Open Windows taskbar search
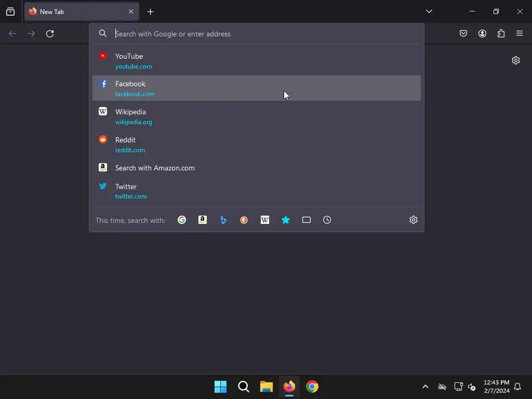Screen dimensions: 532x399 244,387
